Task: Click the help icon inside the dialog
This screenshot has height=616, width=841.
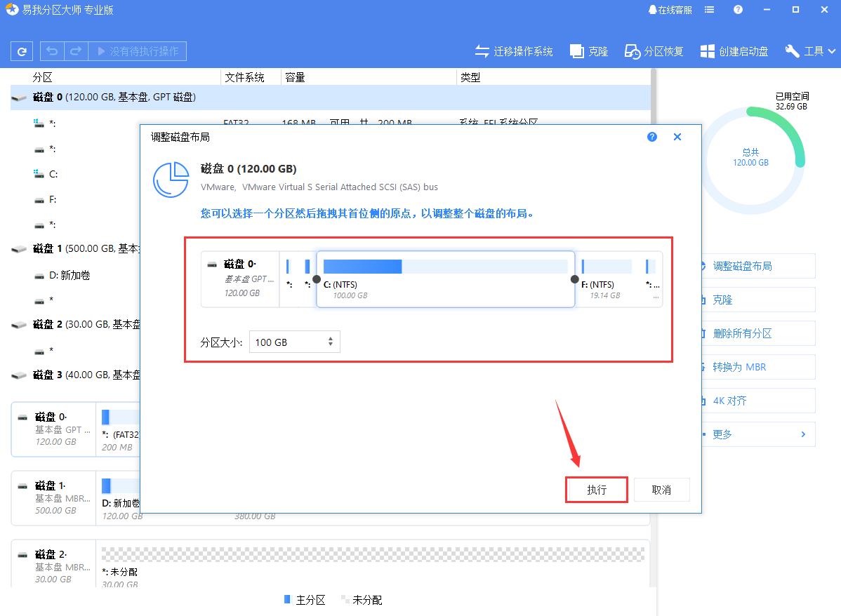Action: pos(651,137)
